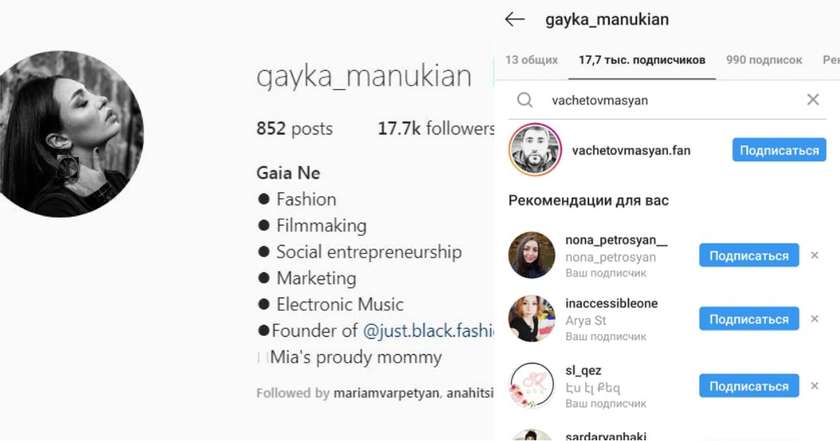Click the search magnifier icon
840x441 pixels.
tap(525, 100)
